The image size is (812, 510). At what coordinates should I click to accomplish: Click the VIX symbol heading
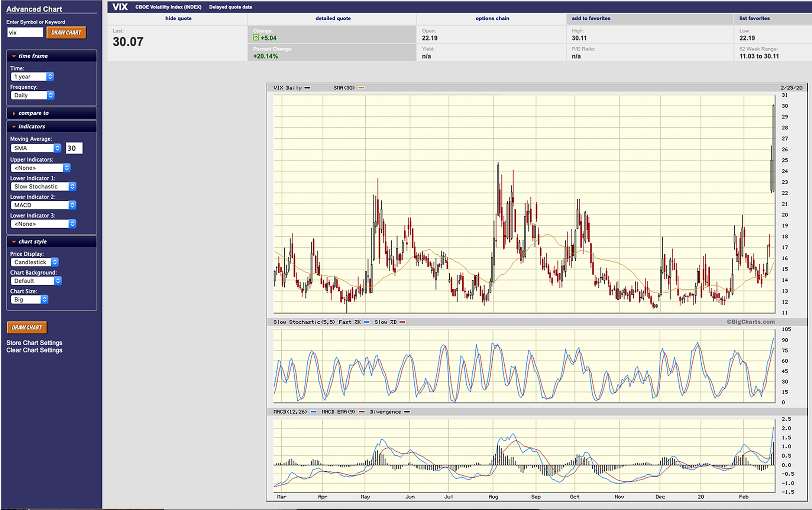point(120,7)
